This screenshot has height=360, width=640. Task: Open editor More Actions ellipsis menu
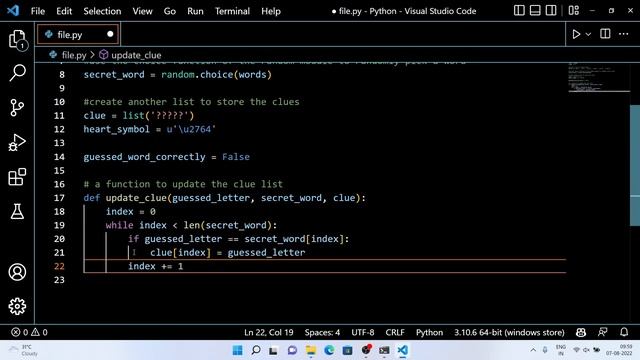(x=623, y=34)
